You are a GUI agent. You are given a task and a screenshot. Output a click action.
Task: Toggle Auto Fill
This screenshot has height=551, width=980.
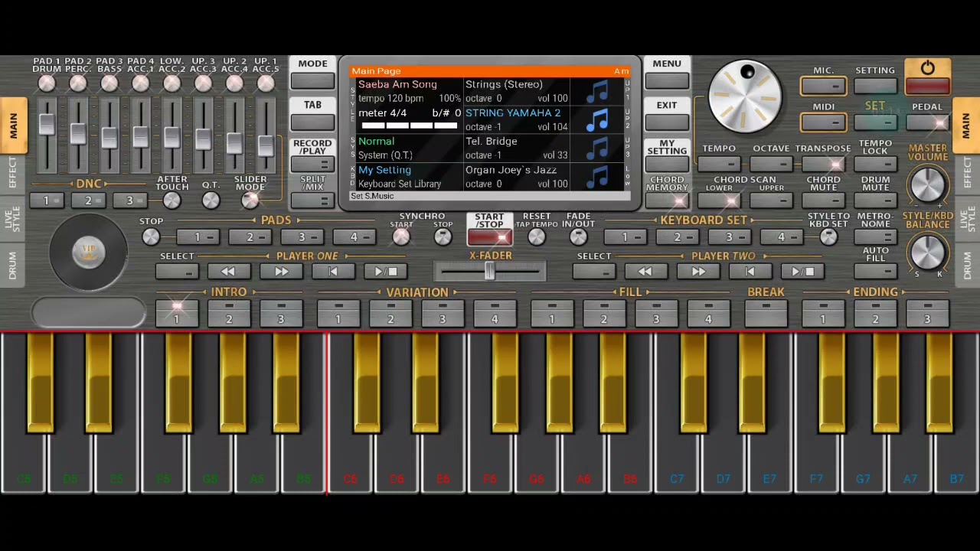pyautogui.click(x=875, y=272)
